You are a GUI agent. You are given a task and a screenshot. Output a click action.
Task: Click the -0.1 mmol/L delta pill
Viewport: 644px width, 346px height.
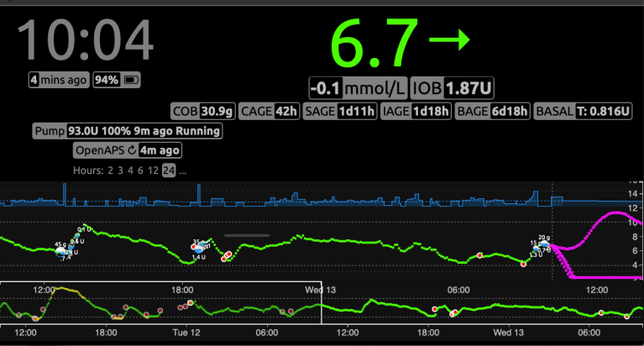click(359, 88)
